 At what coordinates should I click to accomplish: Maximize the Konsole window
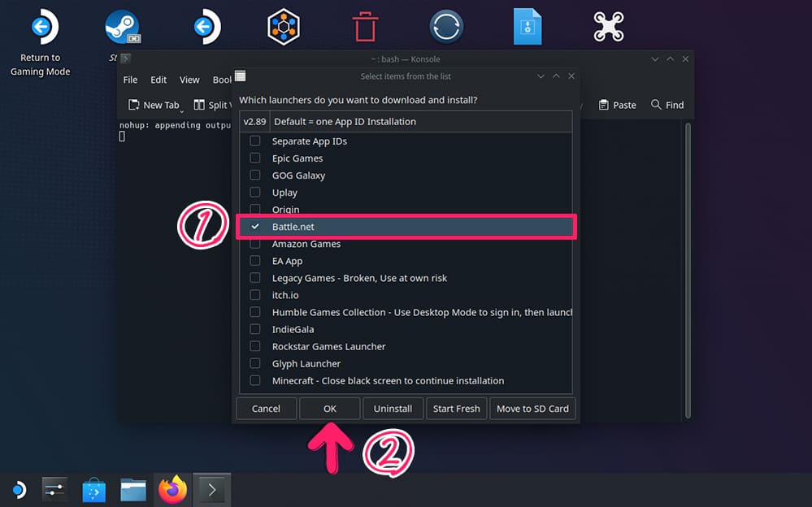(x=670, y=59)
